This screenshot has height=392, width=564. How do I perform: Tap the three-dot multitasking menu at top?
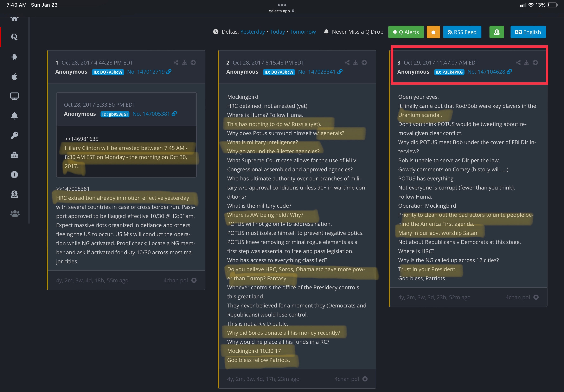[x=282, y=5]
